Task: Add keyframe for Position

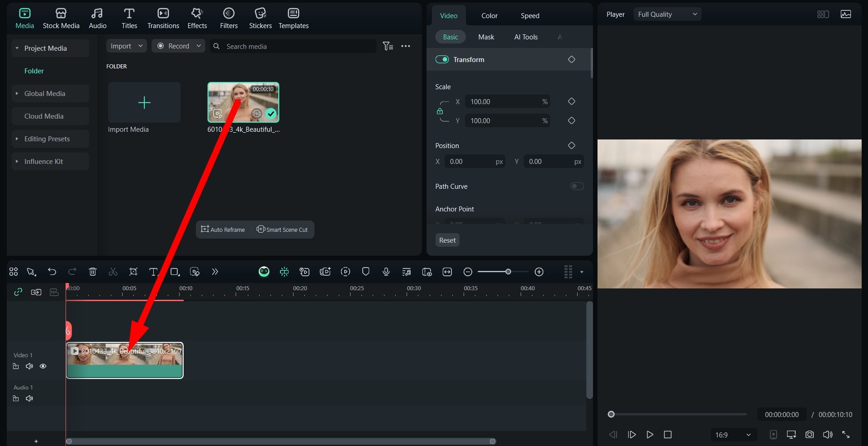Action: 571,145
